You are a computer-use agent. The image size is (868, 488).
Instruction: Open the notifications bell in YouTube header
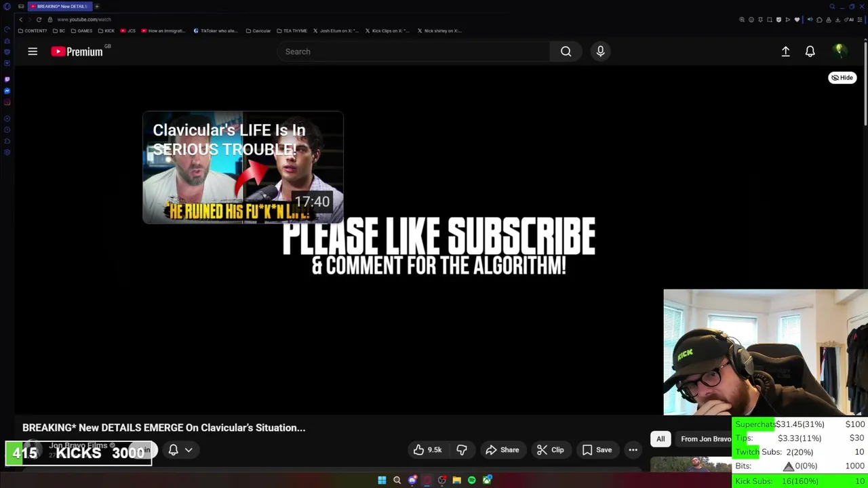point(810,52)
